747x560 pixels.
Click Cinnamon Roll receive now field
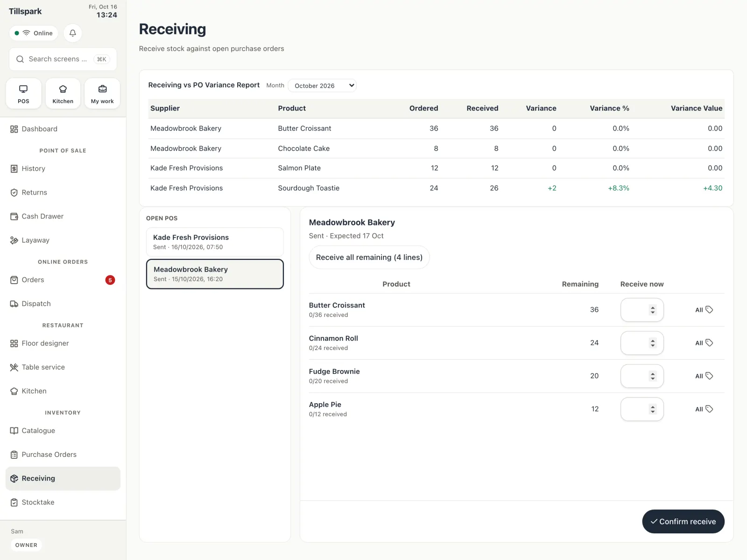coord(642,343)
